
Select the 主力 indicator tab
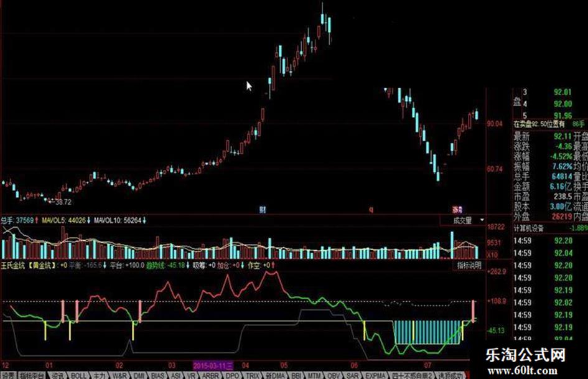point(100,375)
